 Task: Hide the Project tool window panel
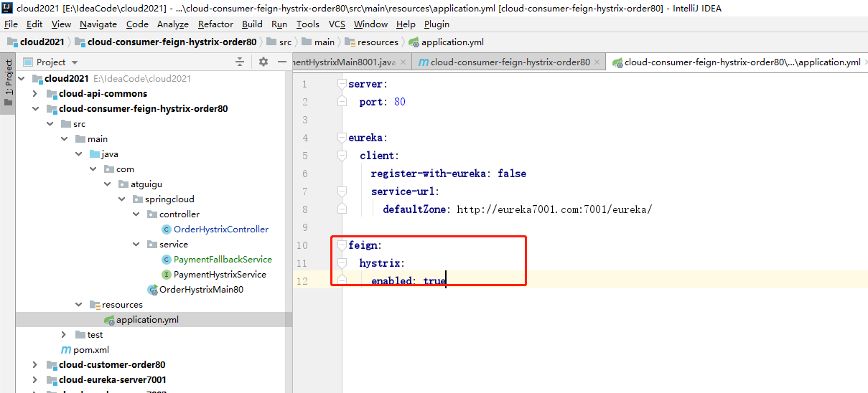281,62
